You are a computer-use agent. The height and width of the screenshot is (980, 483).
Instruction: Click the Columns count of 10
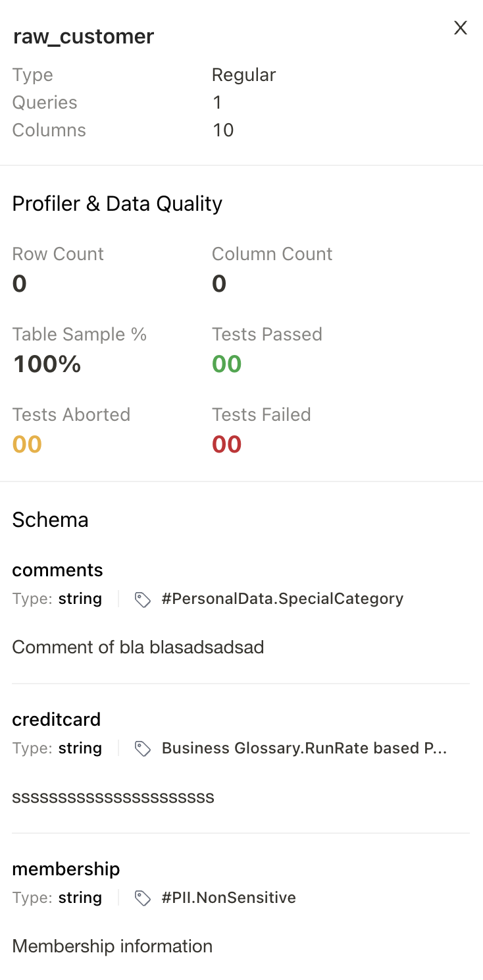[223, 130]
